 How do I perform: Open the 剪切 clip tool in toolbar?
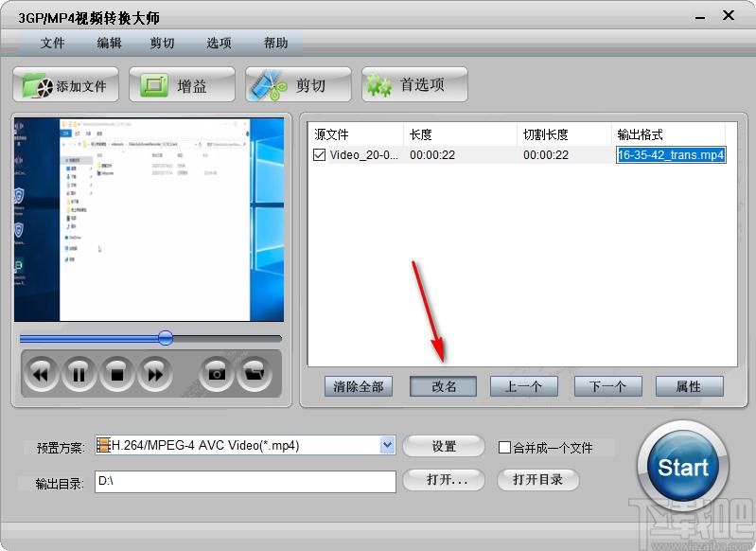pos(298,85)
